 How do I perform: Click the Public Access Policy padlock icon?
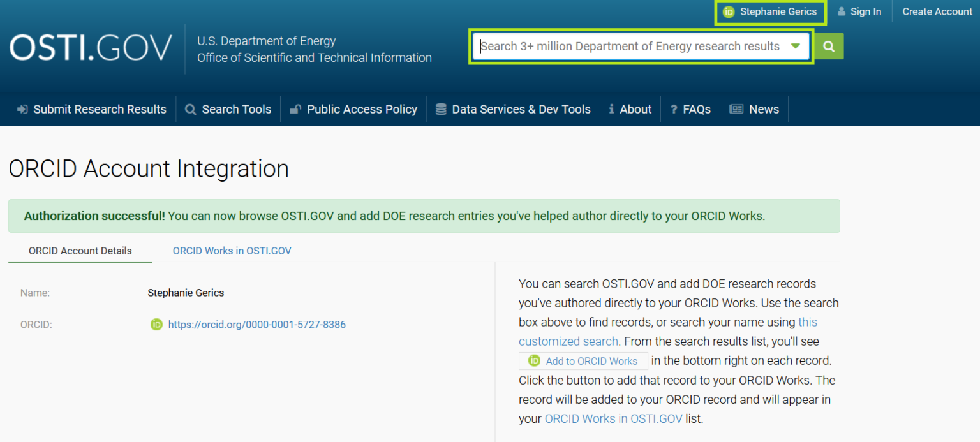click(x=295, y=110)
